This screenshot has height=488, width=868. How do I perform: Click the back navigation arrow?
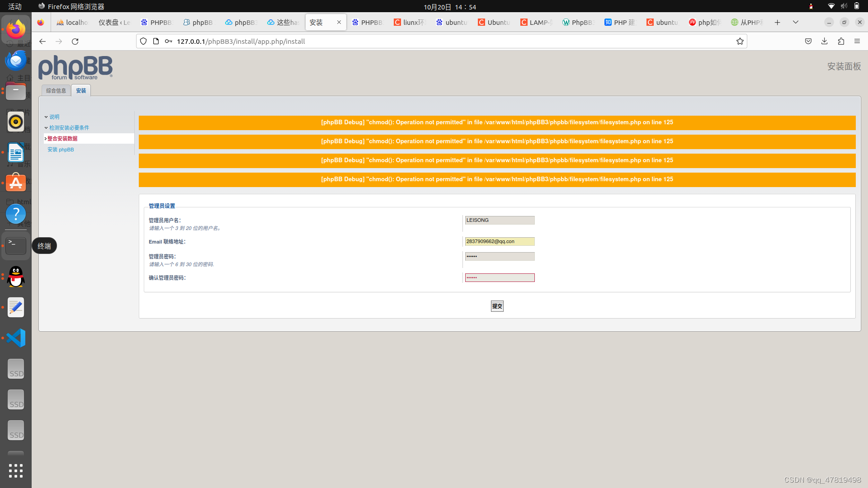tap(42, 41)
